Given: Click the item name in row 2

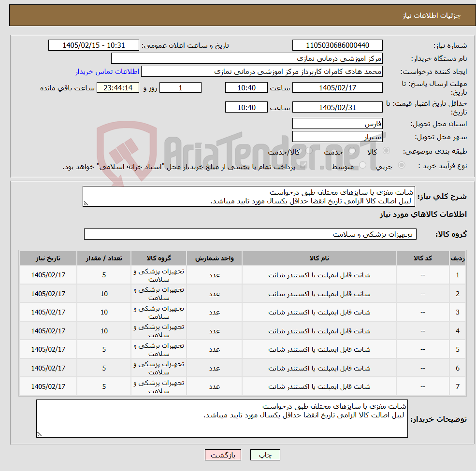Looking at the screenshot, I should (319, 294).
